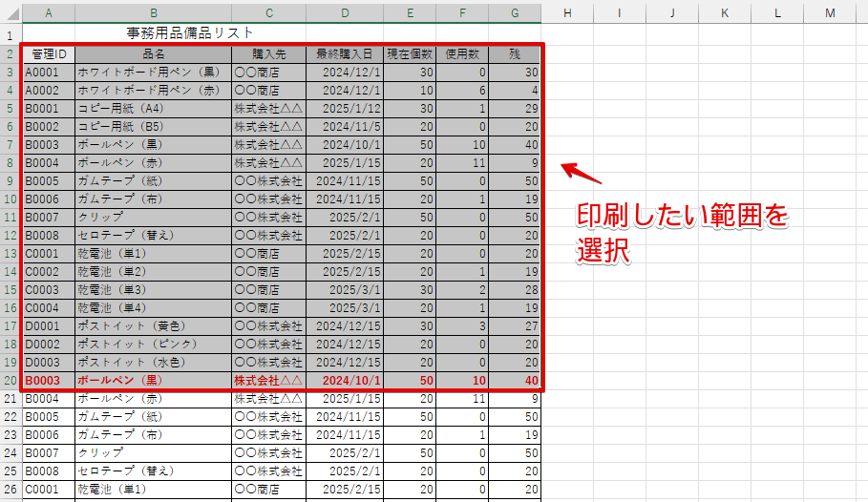The height and width of the screenshot is (502, 868).
Task: Select cell C0004
Action: point(49,308)
